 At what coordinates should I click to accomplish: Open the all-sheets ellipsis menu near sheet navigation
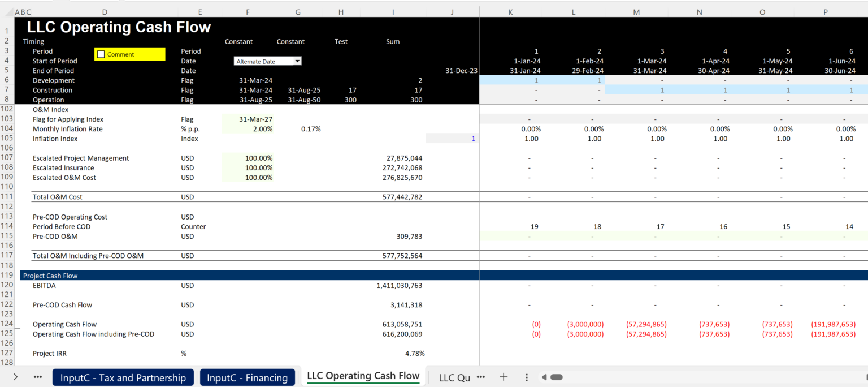pyautogui.click(x=37, y=377)
